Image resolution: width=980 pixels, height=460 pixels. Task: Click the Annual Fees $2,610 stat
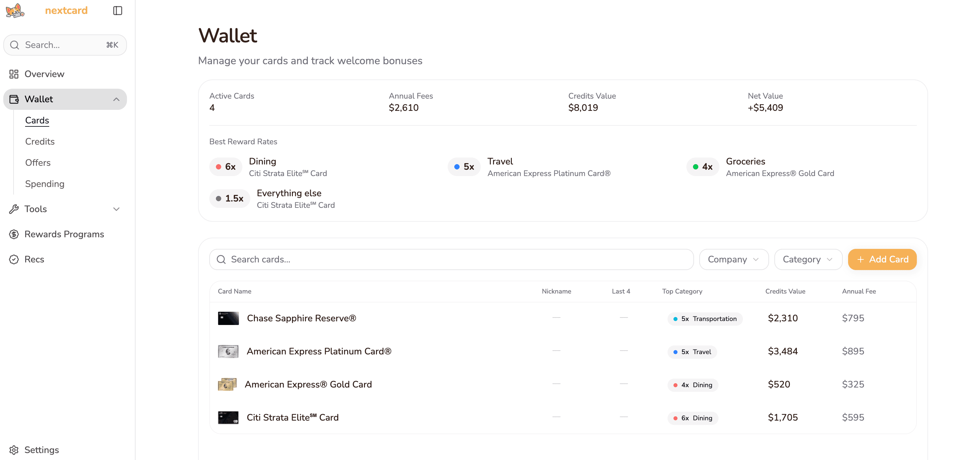tap(411, 102)
